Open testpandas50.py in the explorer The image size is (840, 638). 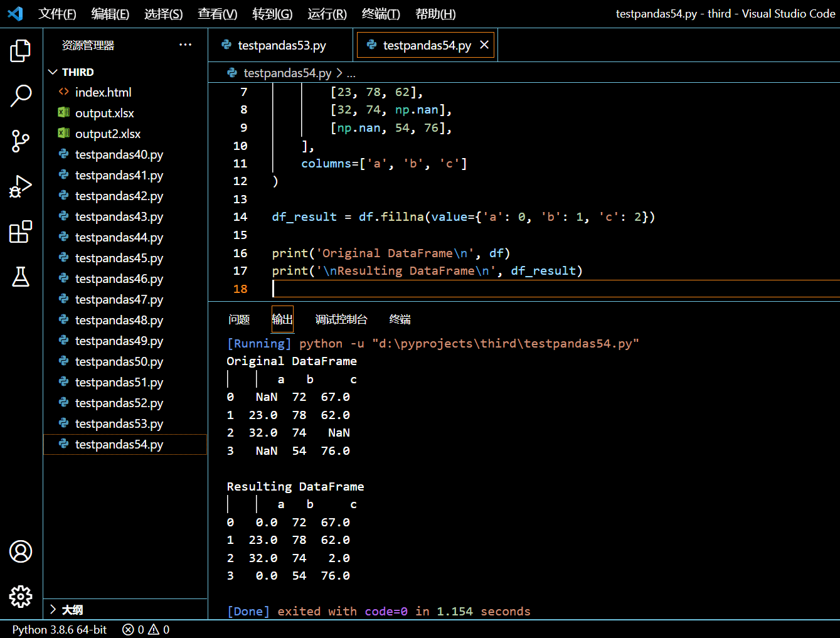(x=125, y=361)
